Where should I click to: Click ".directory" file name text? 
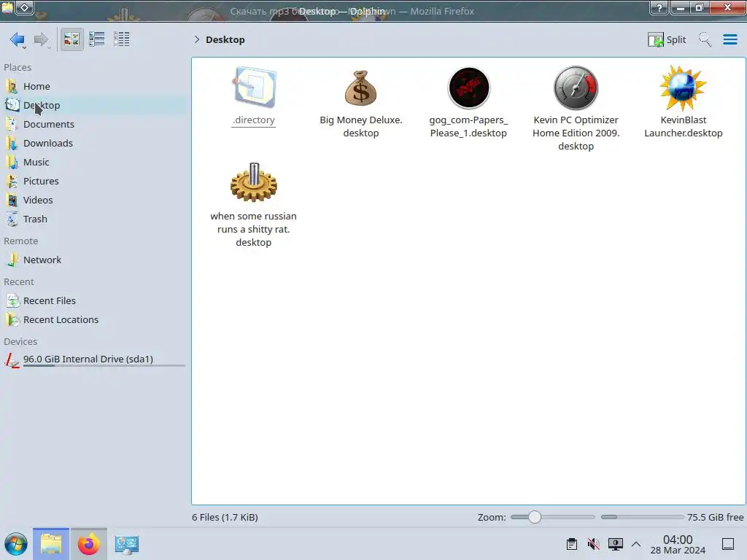pyautogui.click(x=254, y=120)
